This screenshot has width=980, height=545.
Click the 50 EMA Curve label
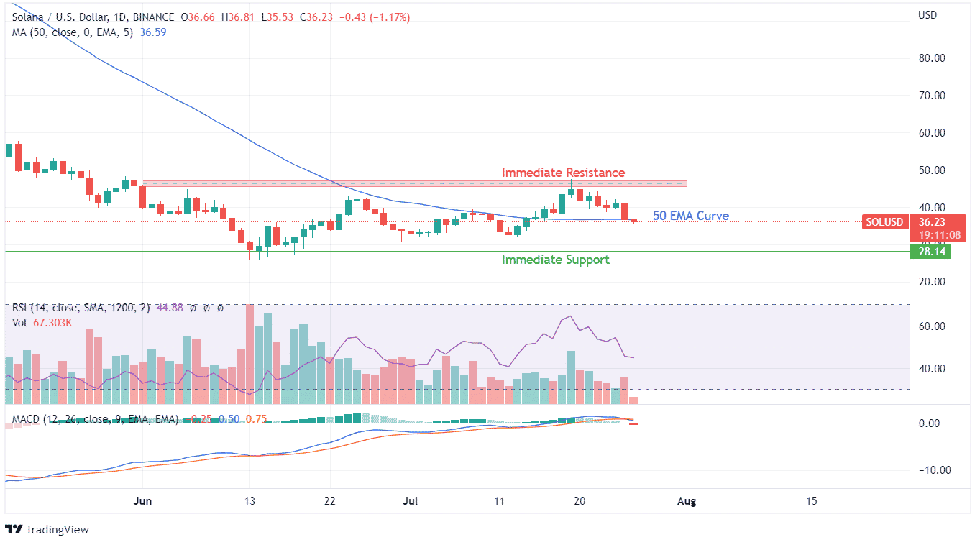point(690,216)
